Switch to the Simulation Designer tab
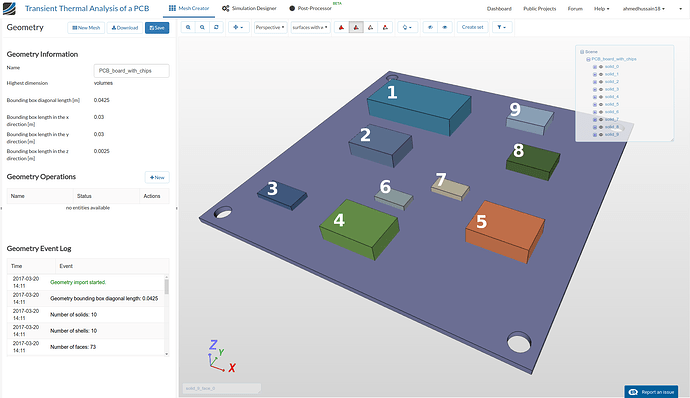The image size is (690, 398). tap(250, 8)
